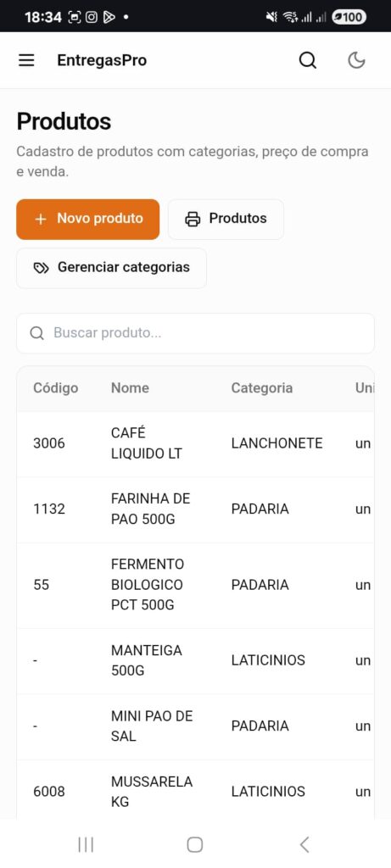Focus the Buscar produto search field
Viewport: 391px width, 868px height.
(x=195, y=333)
